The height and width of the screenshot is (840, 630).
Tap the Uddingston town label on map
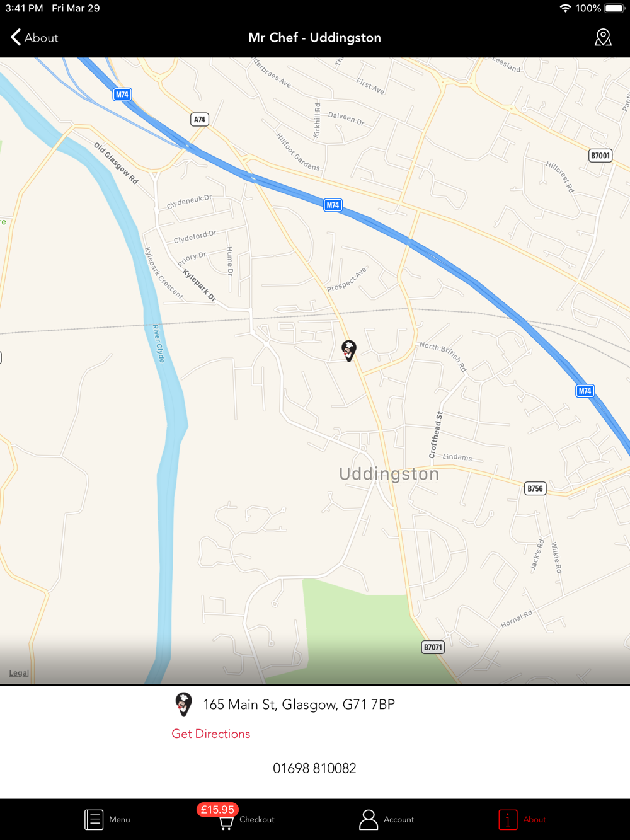coord(389,474)
